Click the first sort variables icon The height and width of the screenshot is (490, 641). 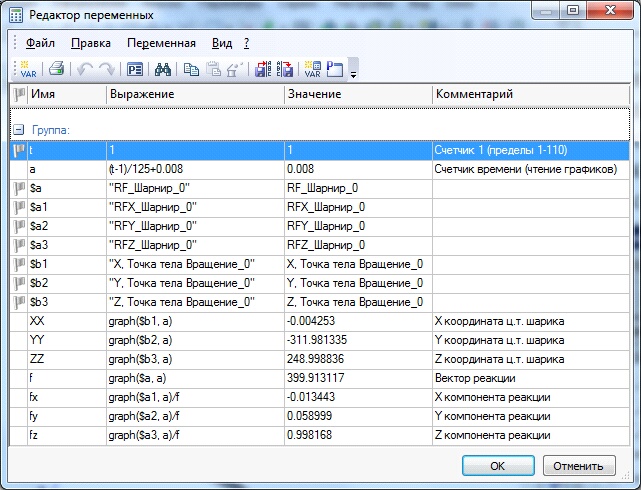[x=264, y=69]
